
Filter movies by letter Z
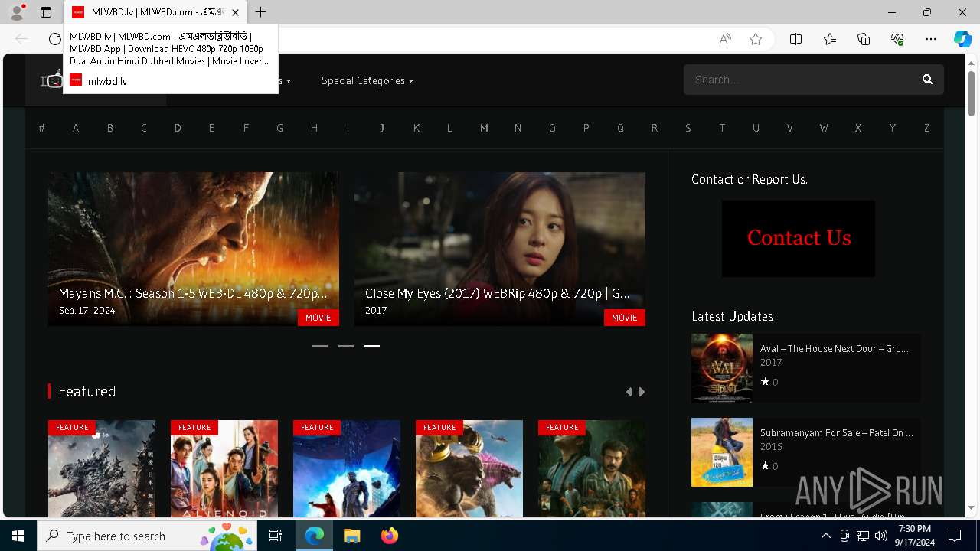point(926,128)
